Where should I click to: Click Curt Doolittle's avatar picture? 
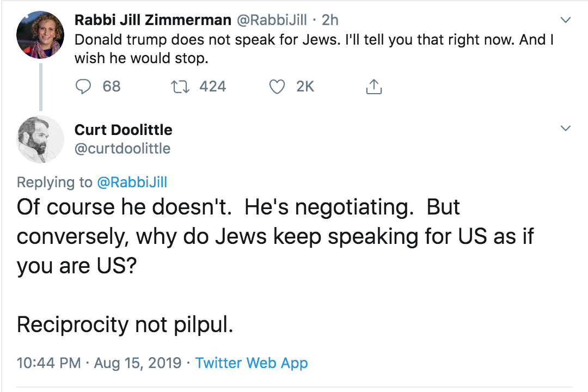[41, 139]
